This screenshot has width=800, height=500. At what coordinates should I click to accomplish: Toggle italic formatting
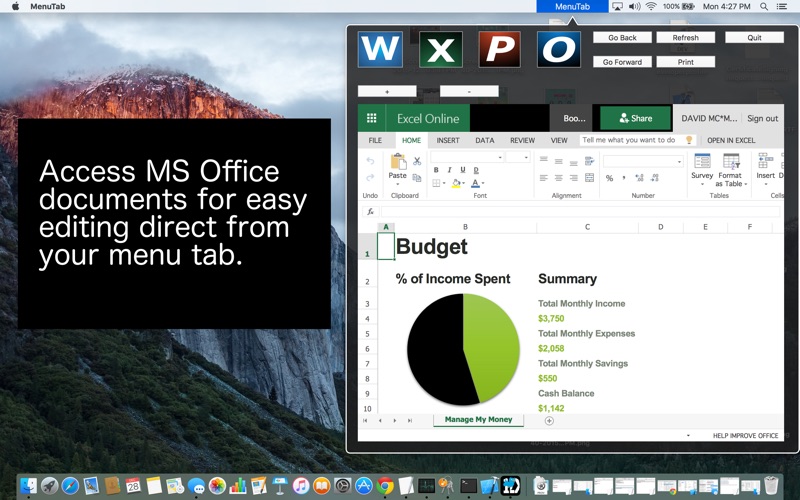[449, 170]
